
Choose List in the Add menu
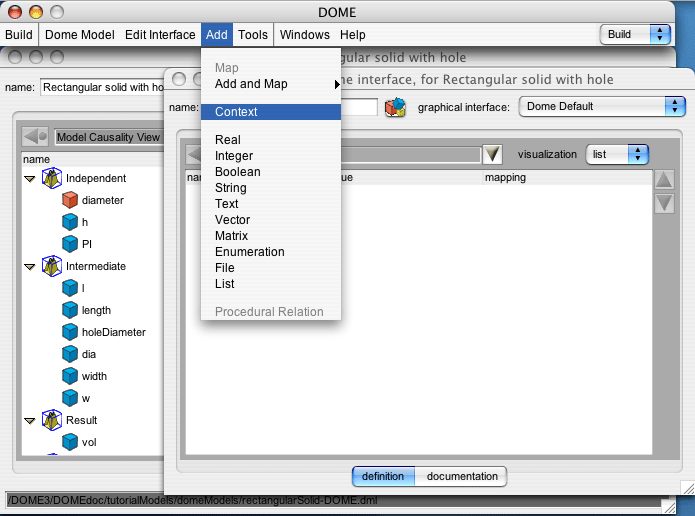[271, 283]
